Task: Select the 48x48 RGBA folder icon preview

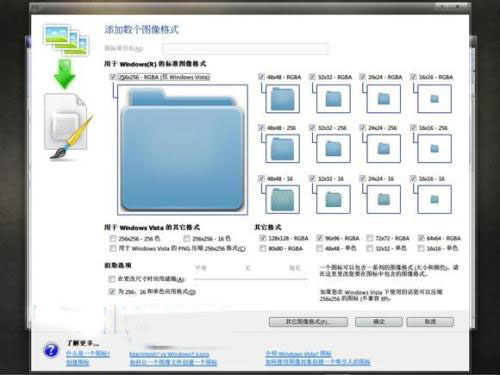Action: coord(283,99)
